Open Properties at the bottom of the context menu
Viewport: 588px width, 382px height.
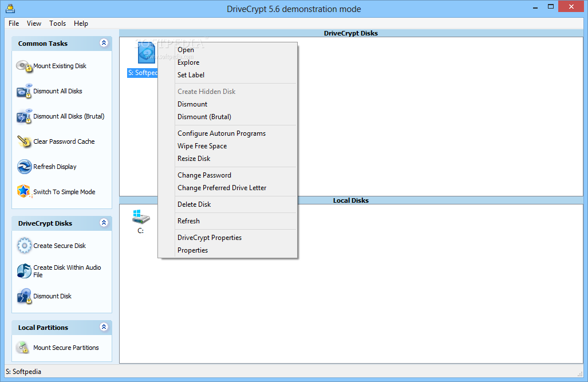coord(228,250)
